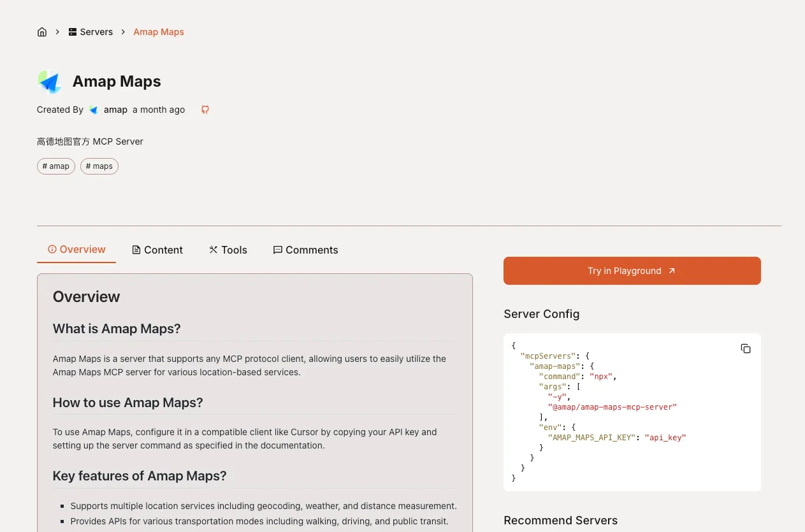Open the GitHub repository icon
Viewport: 805px width, 532px height.
pyautogui.click(x=205, y=110)
